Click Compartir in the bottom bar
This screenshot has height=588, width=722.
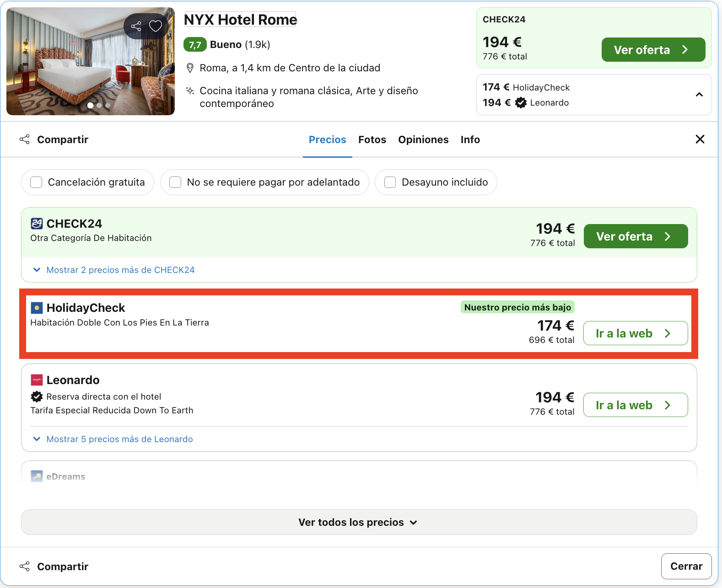tap(54, 567)
